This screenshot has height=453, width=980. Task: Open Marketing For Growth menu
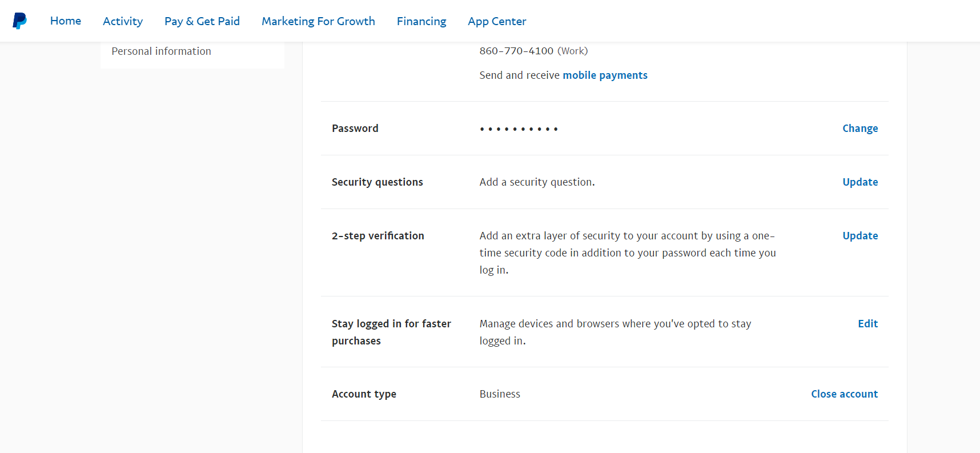click(318, 21)
